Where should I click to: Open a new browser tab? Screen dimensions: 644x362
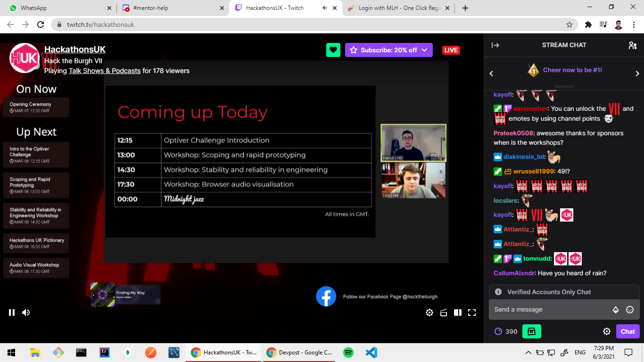pyautogui.click(x=465, y=8)
